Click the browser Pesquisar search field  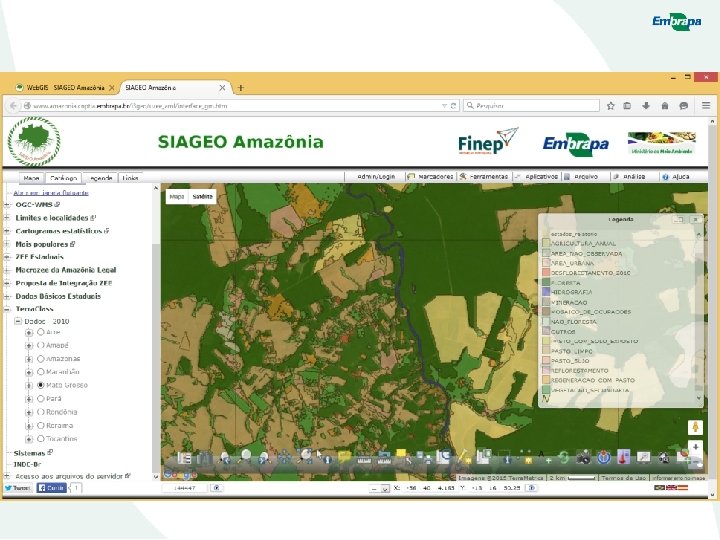click(531, 106)
